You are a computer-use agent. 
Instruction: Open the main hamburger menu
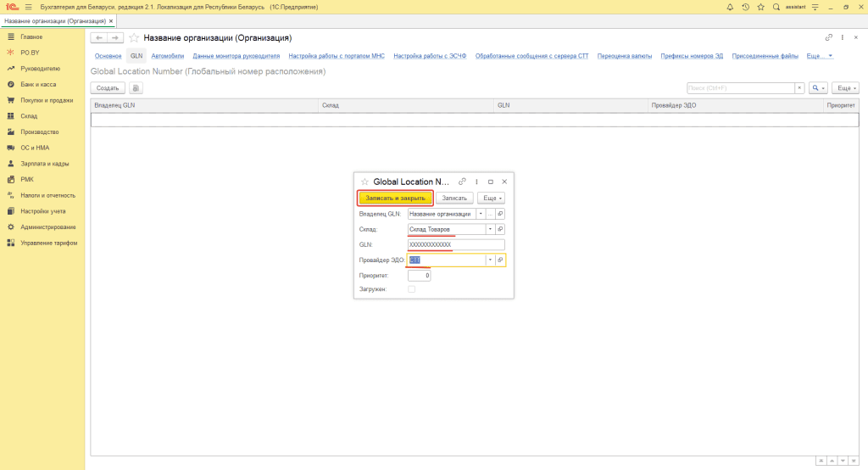(x=28, y=7)
